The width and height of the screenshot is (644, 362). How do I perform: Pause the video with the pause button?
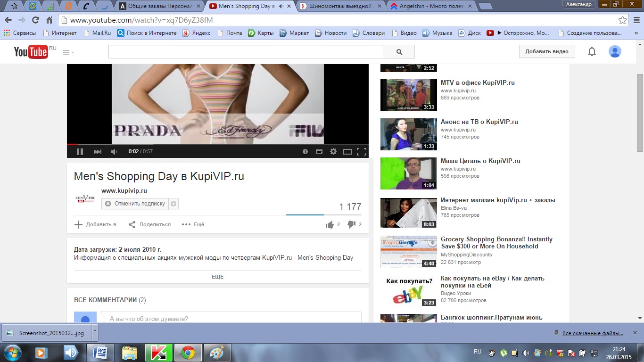pos(80,152)
